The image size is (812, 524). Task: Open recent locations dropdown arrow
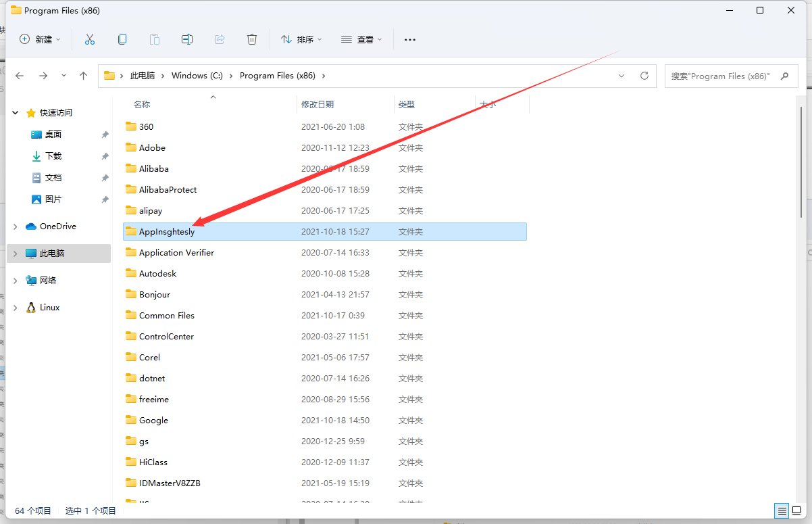[64, 76]
